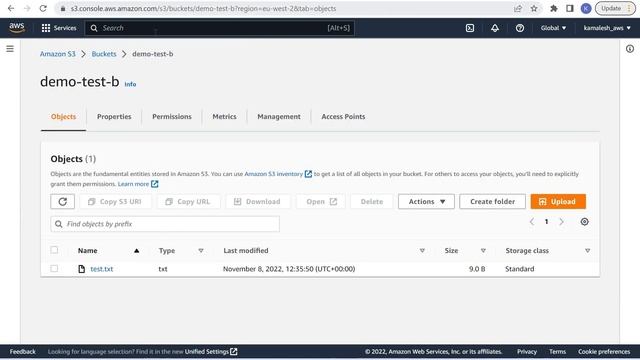Open the Access Points tab
640x360 pixels.
point(343,117)
